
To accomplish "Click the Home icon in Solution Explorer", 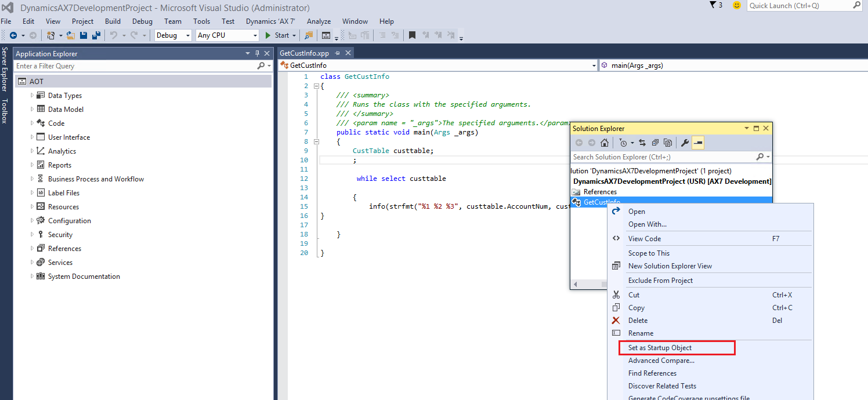I will coord(605,143).
